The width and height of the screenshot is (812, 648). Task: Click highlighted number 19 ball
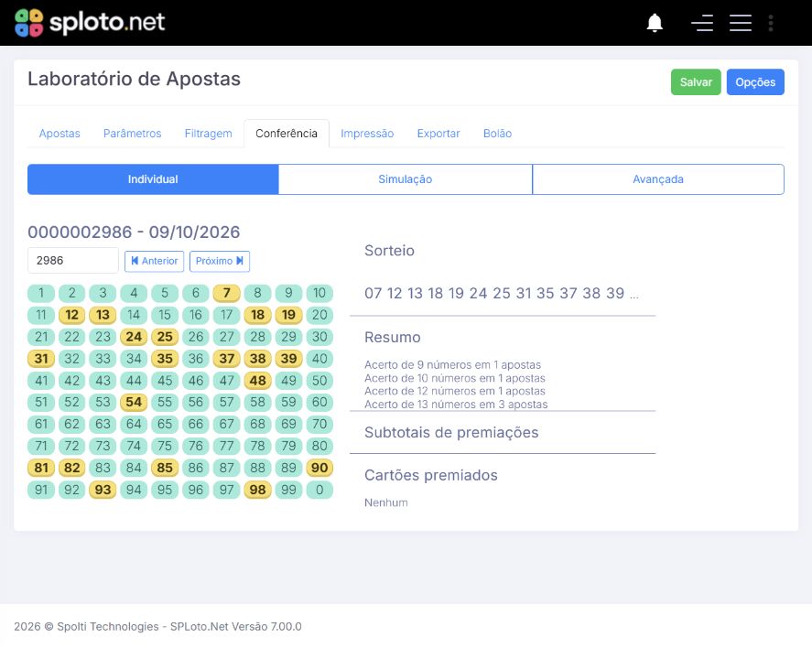click(x=288, y=315)
